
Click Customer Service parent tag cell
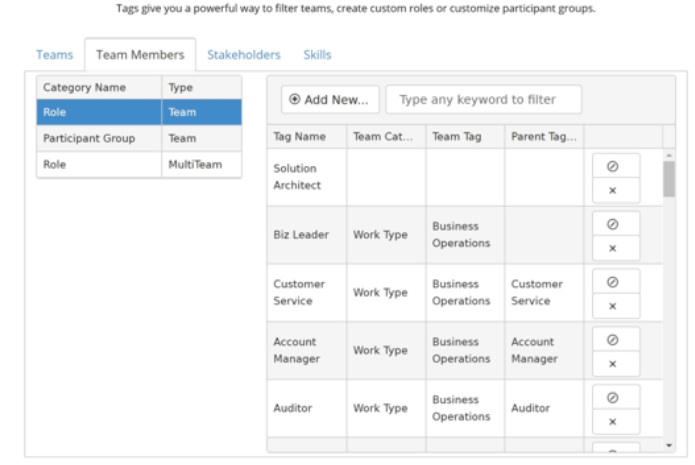(544, 293)
